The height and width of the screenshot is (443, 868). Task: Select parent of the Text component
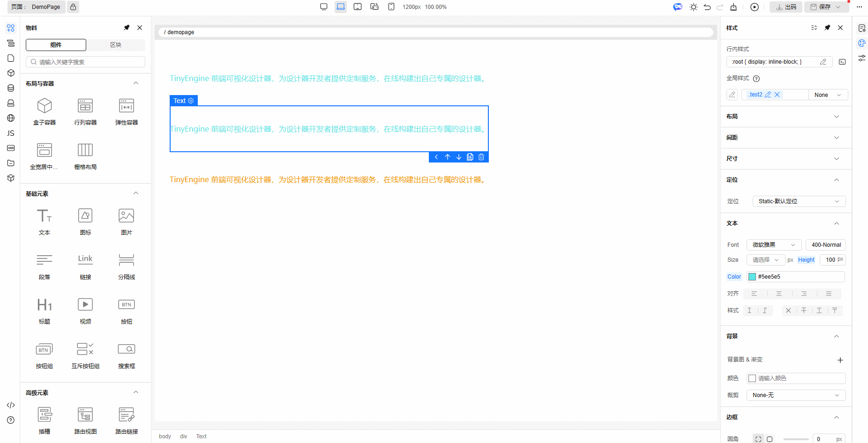[x=436, y=157]
